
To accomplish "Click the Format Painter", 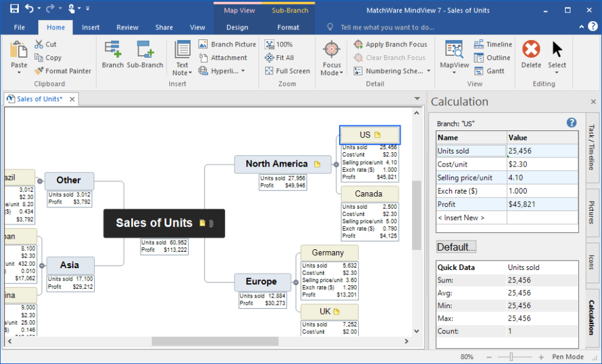I will coord(63,71).
